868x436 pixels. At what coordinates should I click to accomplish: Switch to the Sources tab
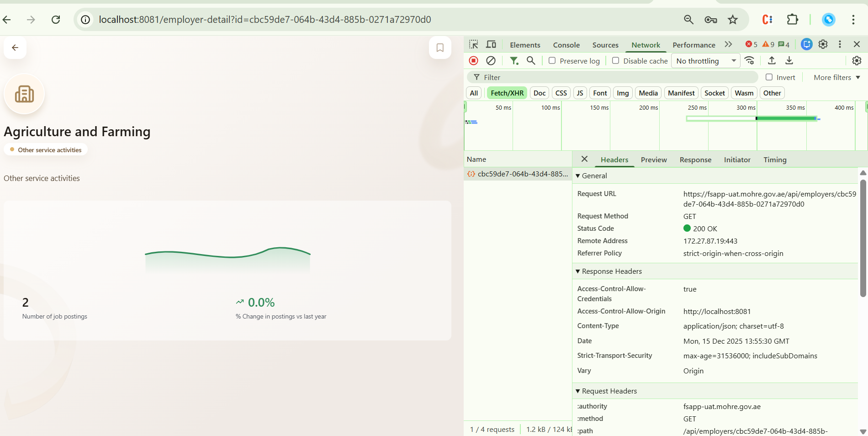[x=605, y=45]
